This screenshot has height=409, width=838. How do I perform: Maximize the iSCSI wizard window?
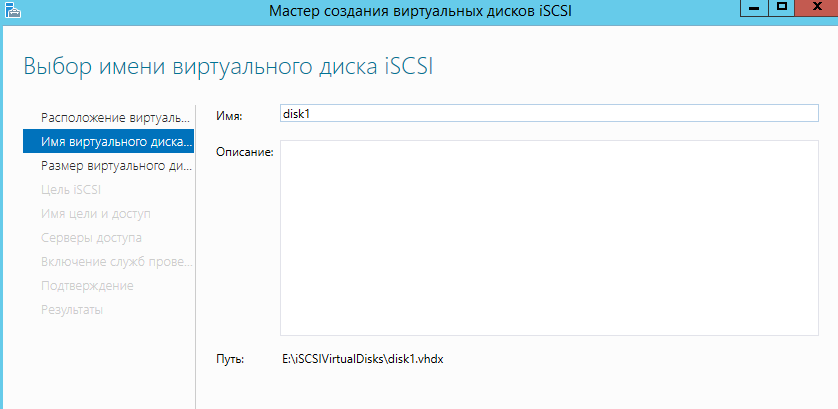click(784, 7)
